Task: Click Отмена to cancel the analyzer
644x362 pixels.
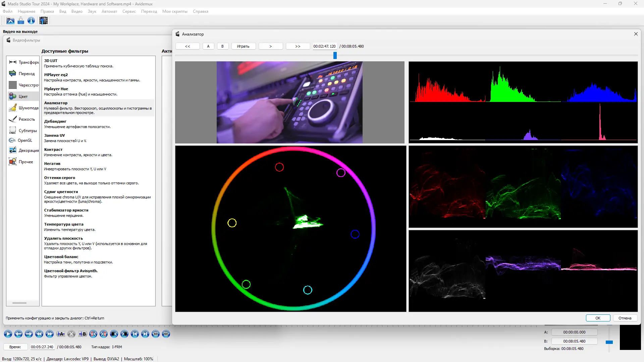Action: [625, 318]
